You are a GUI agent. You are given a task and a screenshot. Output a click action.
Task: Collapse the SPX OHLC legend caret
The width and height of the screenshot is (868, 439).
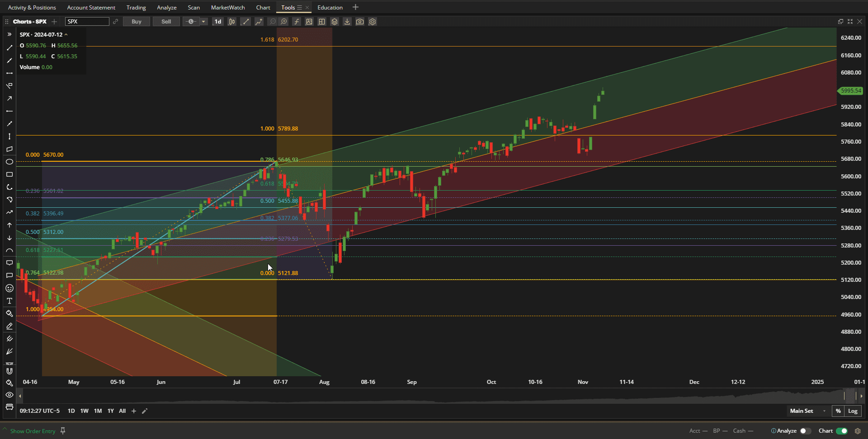click(x=66, y=35)
